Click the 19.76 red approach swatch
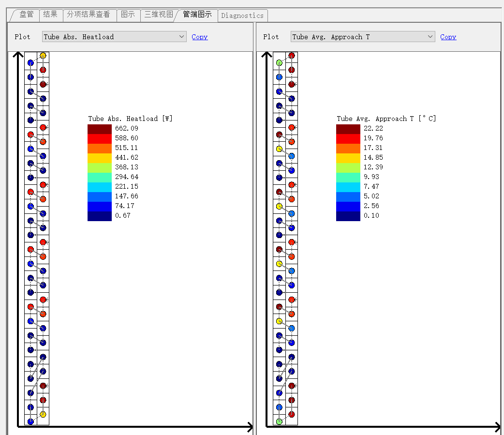Viewport: 504px width, 435px height. click(x=348, y=138)
